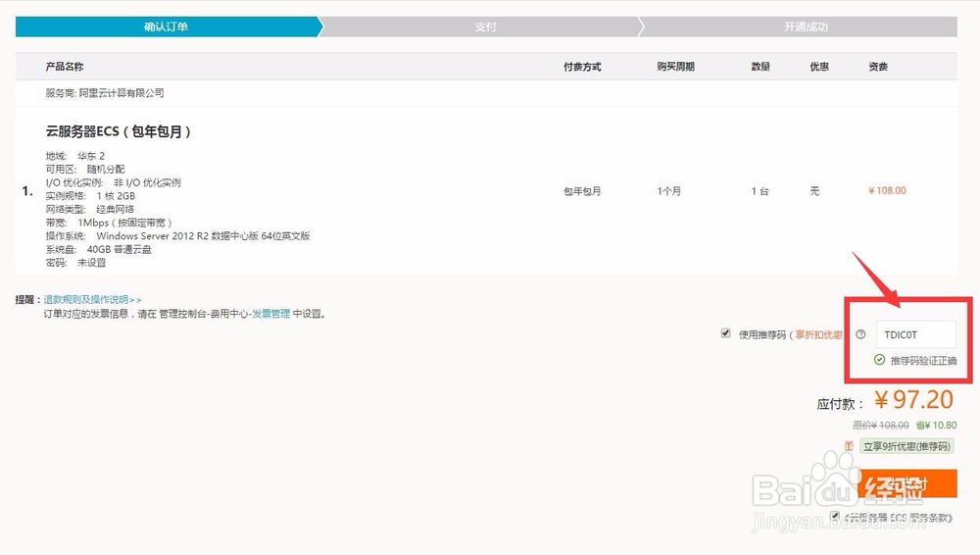Click the 密码: 未设置 line

point(75,263)
